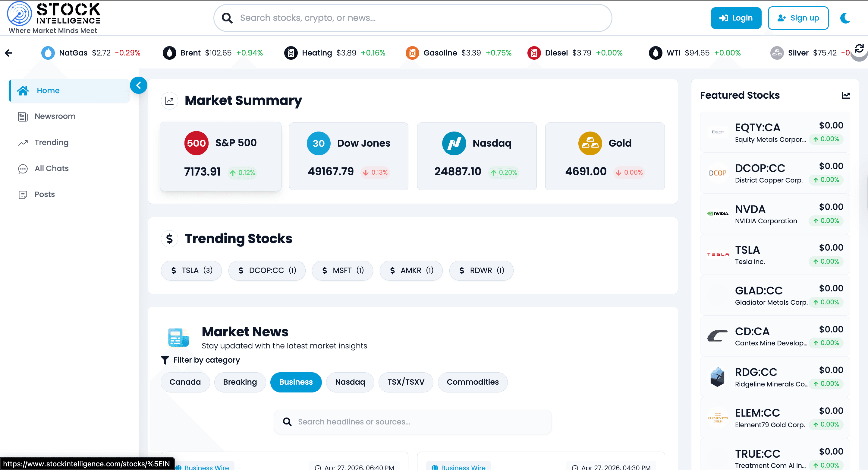Click the Heating fuel icon
The width and height of the screenshot is (868, 470).
[291, 53]
